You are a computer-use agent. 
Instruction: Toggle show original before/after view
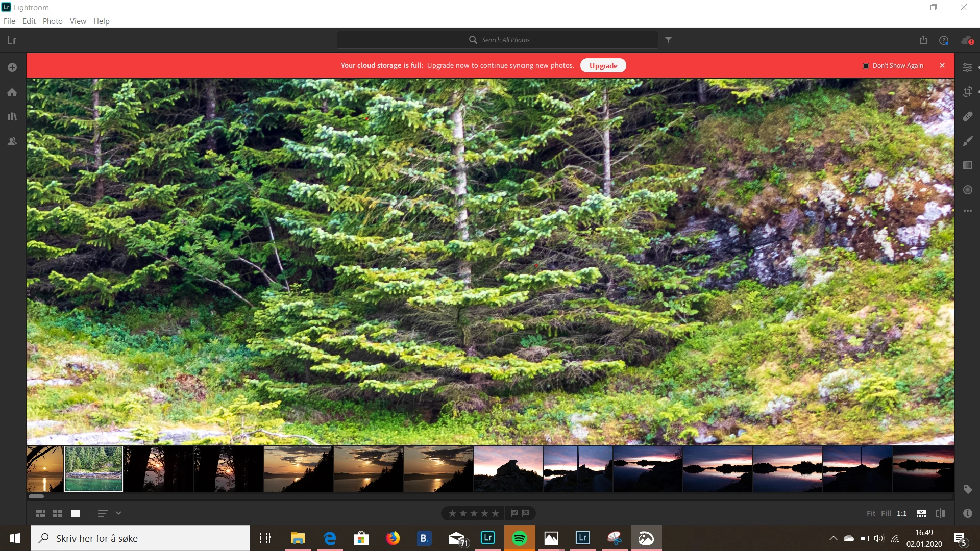click(x=940, y=513)
